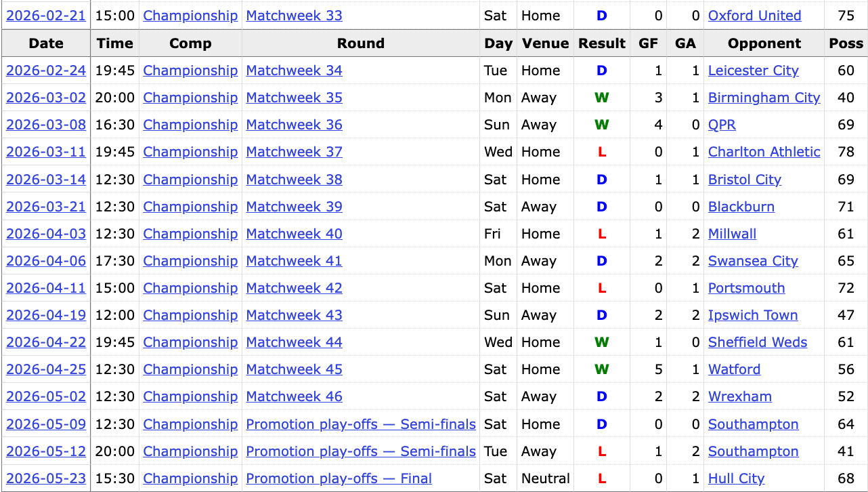Screen dimensions: 868x492
Task: Open Championship link in Matchweek 40 row
Action: [x=190, y=234]
